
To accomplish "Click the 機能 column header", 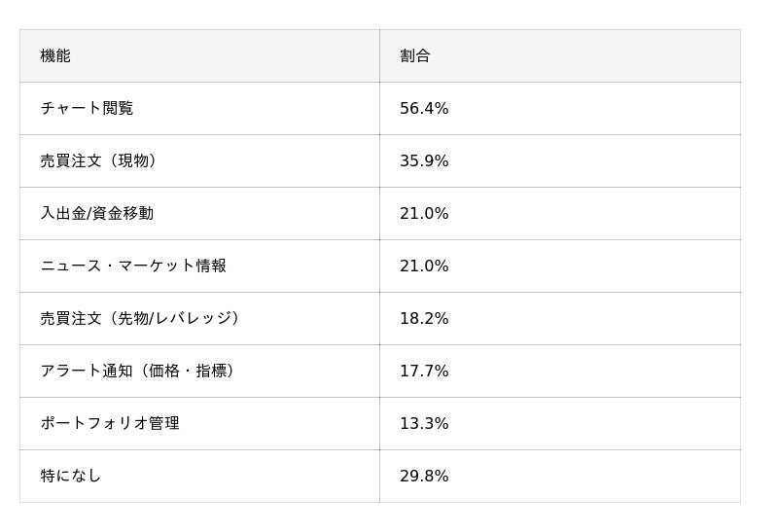I will click(x=55, y=56).
